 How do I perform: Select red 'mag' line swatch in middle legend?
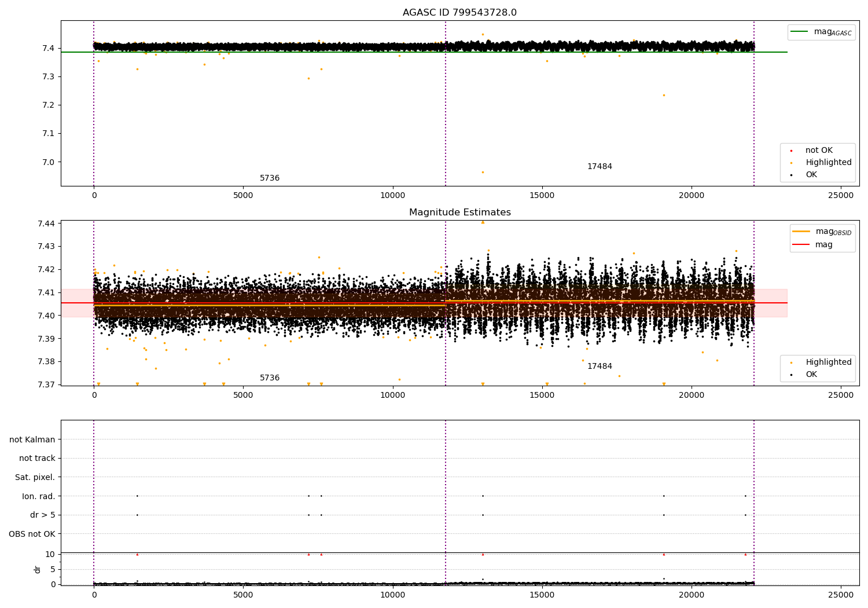[x=801, y=245]
